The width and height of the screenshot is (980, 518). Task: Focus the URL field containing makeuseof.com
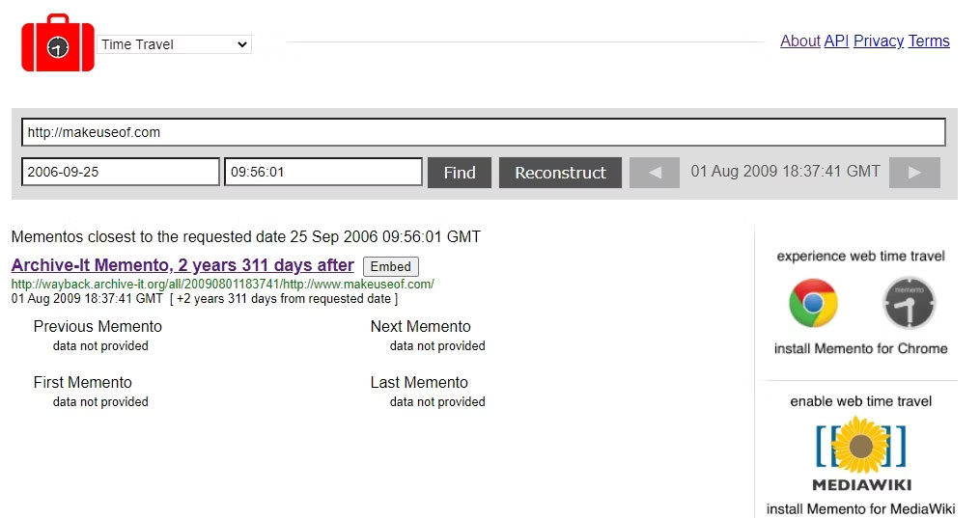point(483,132)
